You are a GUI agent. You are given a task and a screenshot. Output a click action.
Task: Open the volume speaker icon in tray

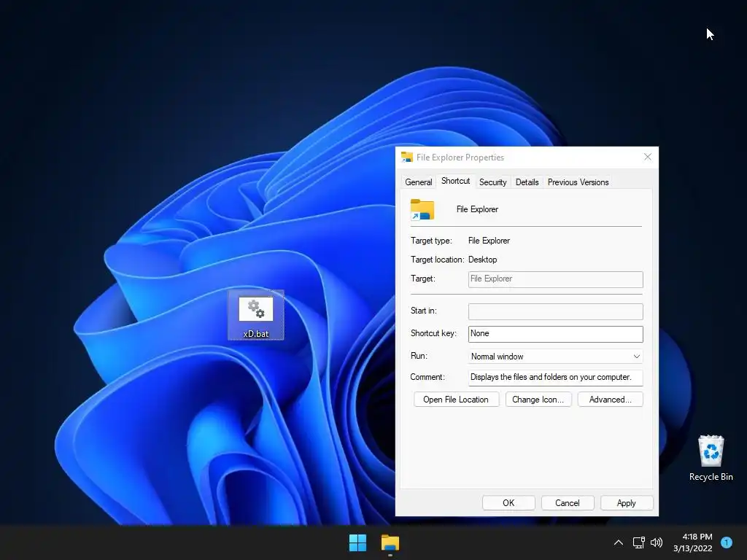pos(657,542)
